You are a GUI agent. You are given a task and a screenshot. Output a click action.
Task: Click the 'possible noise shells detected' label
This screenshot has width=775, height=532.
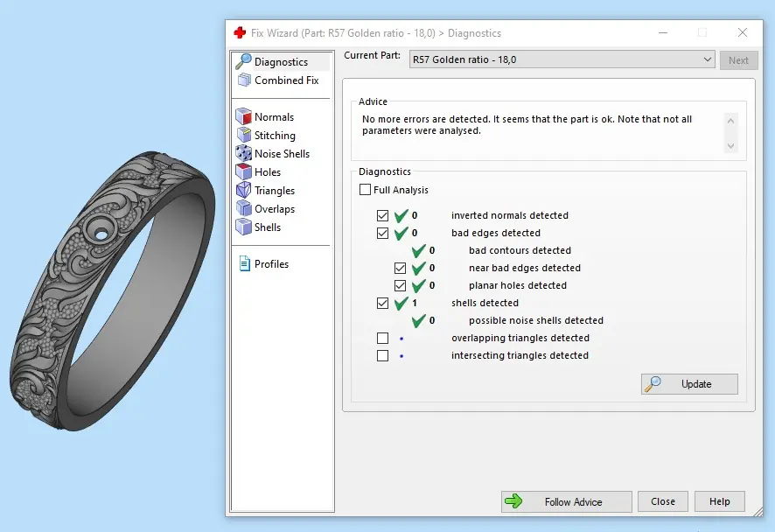pyautogui.click(x=536, y=321)
